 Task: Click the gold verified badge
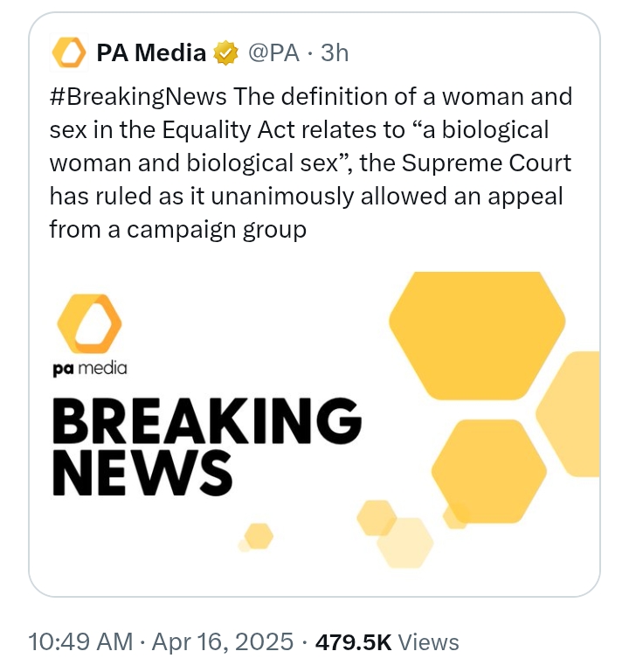pos(225,52)
